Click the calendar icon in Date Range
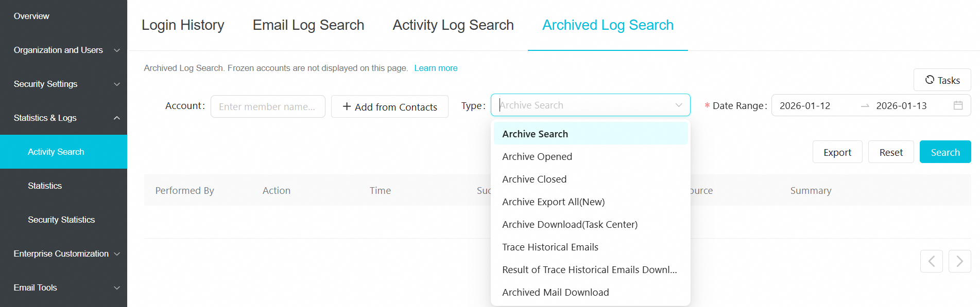 click(x=958, y=105)
